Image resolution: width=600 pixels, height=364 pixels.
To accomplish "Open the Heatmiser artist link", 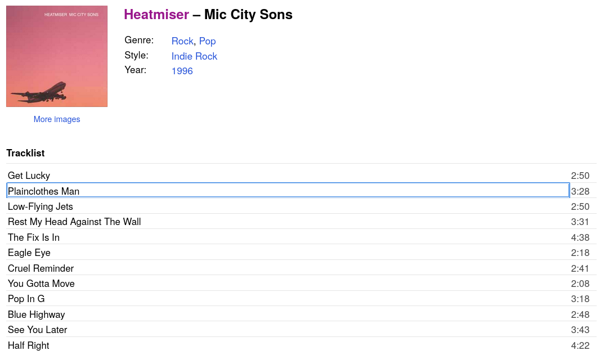I will [x=156, y=15].
